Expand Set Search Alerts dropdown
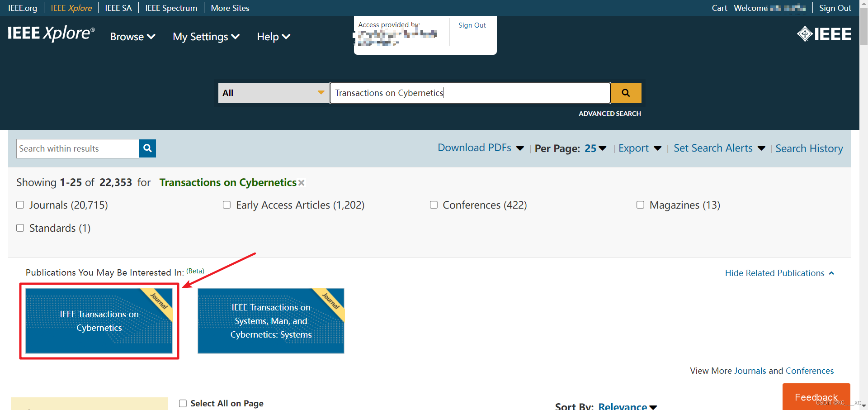The height and width of the screenshot is (410, 868). tap(719, 148)
